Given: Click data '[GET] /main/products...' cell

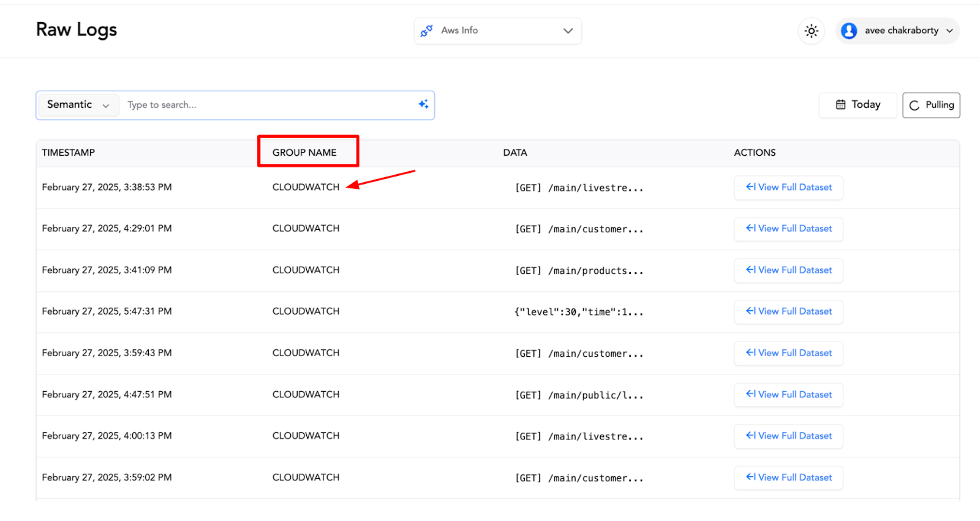Looking at the screenshot, I should coord(579,271).
